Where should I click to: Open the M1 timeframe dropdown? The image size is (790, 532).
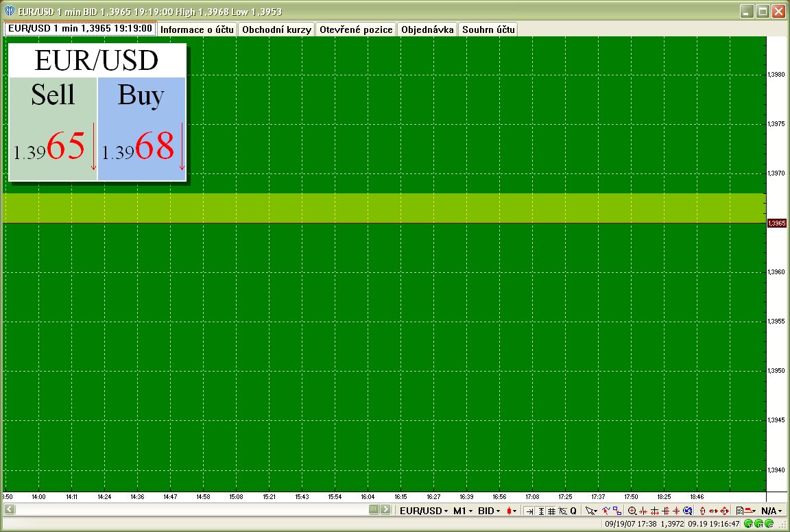[463, 511]
